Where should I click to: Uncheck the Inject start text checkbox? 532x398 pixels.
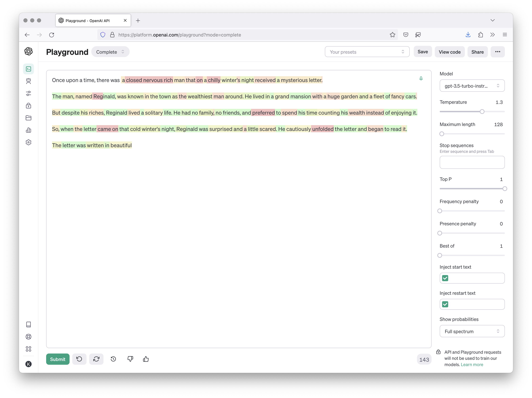(445, 278)
